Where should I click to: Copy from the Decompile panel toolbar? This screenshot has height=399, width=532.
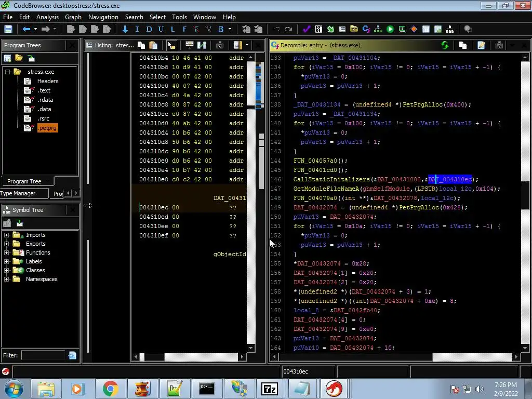click(463, 45)
